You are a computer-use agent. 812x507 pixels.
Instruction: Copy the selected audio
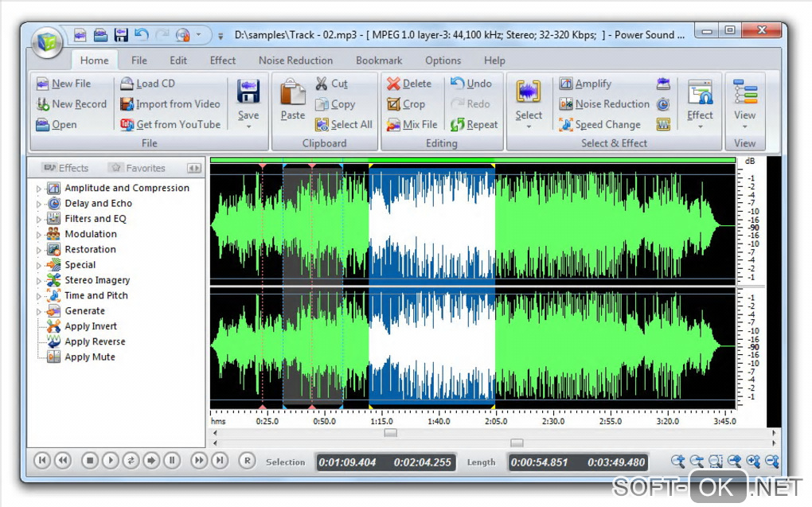coord(336,104)
